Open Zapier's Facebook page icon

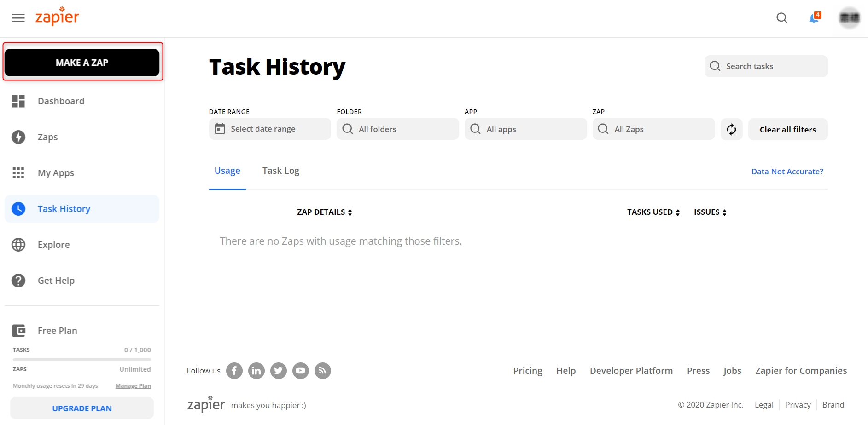(x=234, y=371)
